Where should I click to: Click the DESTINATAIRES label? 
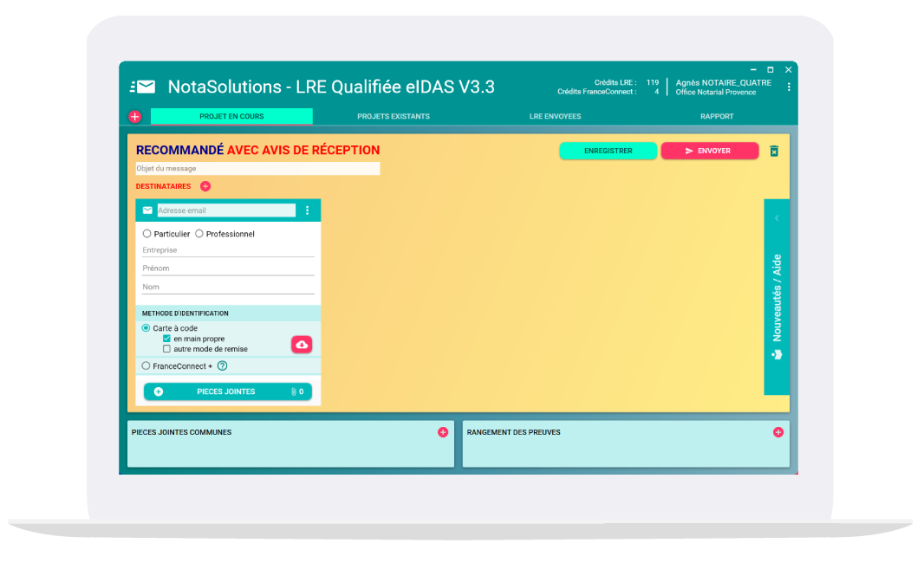click(x=163, y=186)
